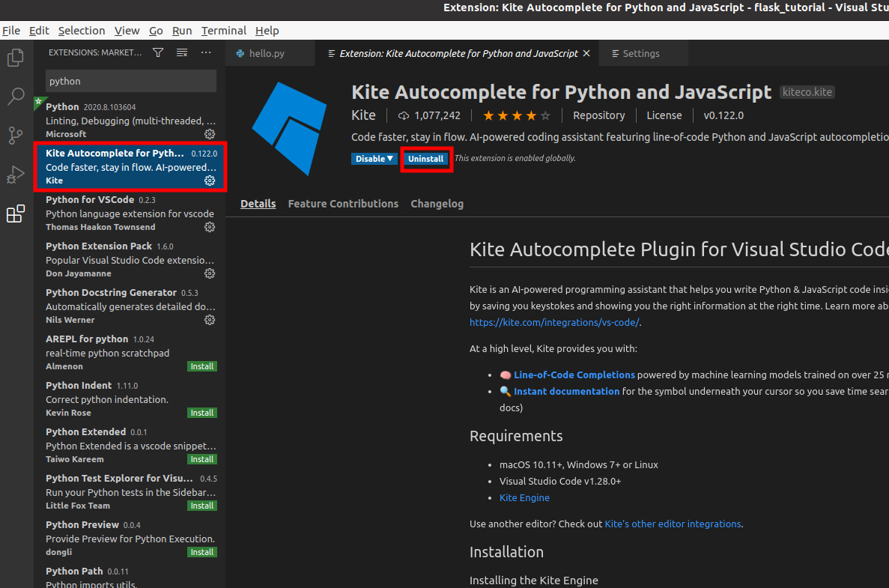Select AREPL for python list entry
The height and width of the screenshot is (588, 889).
point(130,353)
